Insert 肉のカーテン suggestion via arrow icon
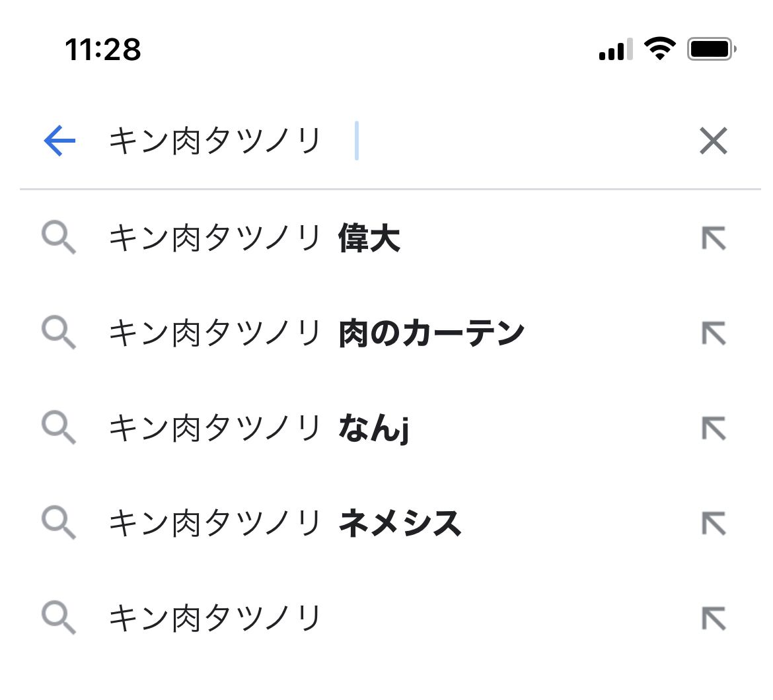The image size is (773, 700). pos(714,333)
